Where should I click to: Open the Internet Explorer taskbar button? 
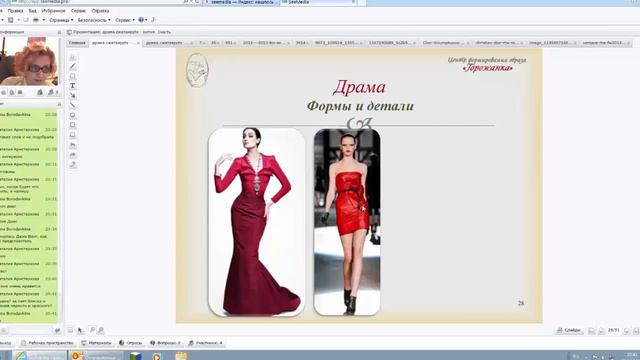(x=39, y=356)
